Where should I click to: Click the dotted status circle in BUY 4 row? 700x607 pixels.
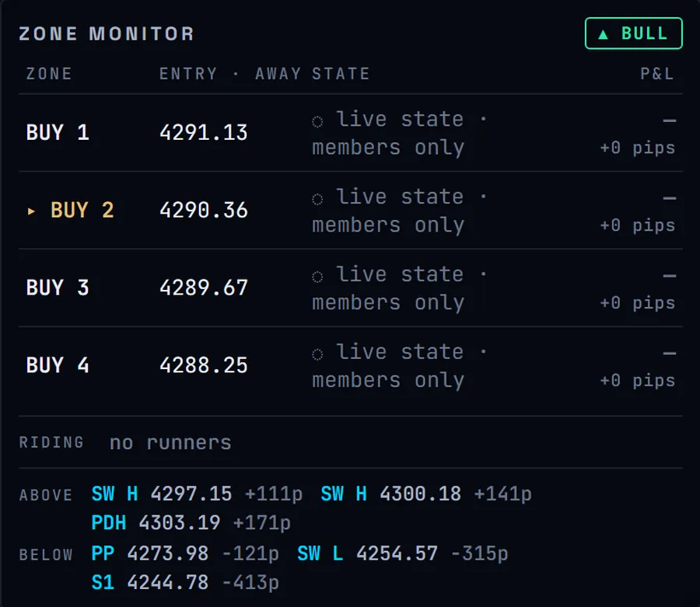[317, 354]
